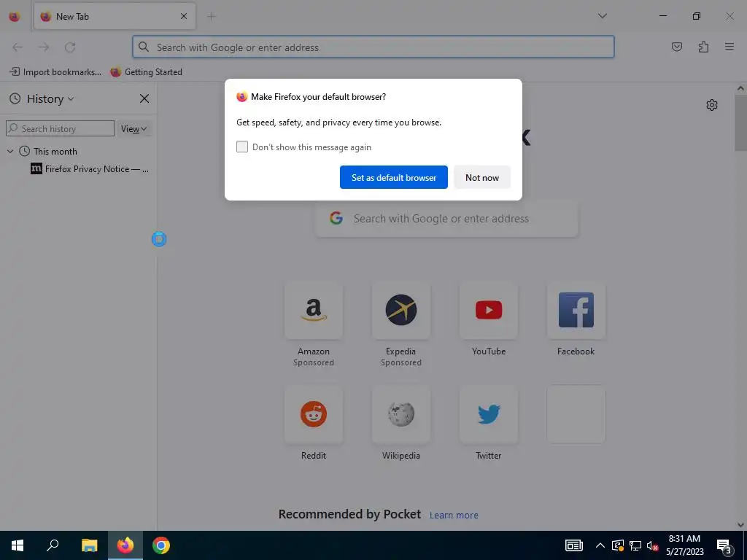Click the taskbar clock and date
747x560 pixels.
pos(684,545)
